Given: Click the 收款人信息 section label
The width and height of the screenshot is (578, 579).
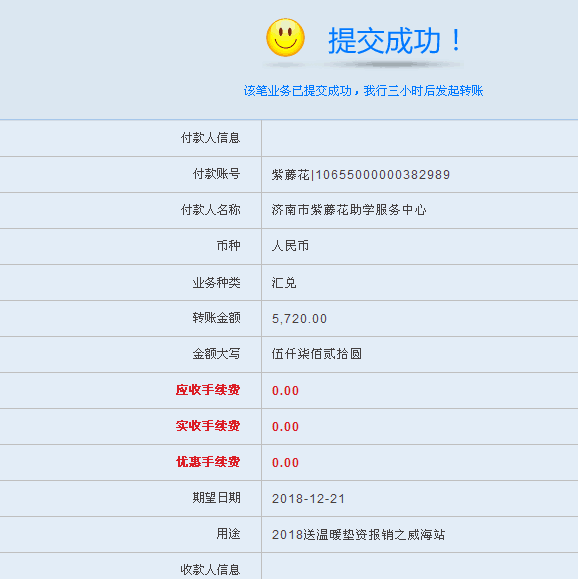Looking at the screenshot, I should [x=211, y=570].
